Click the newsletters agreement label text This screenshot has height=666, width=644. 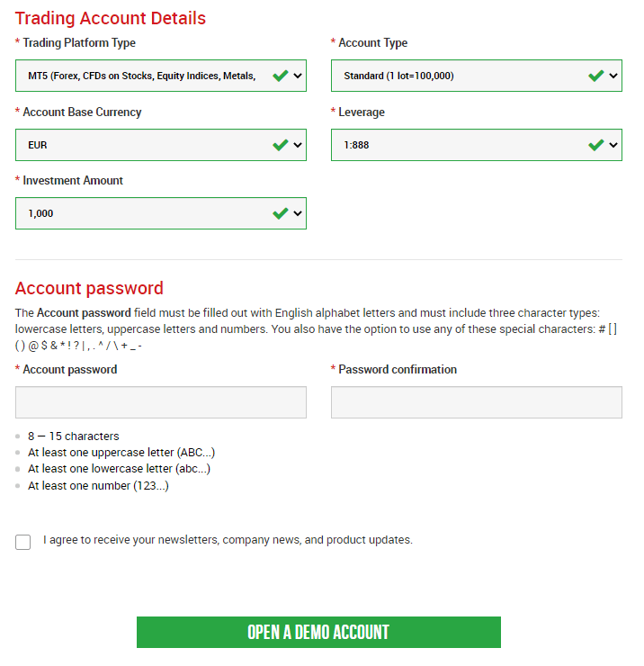(228, 540)
